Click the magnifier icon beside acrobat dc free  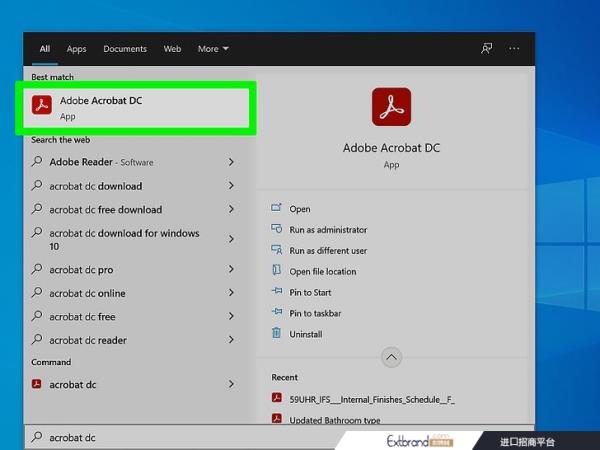coord(37,315)
